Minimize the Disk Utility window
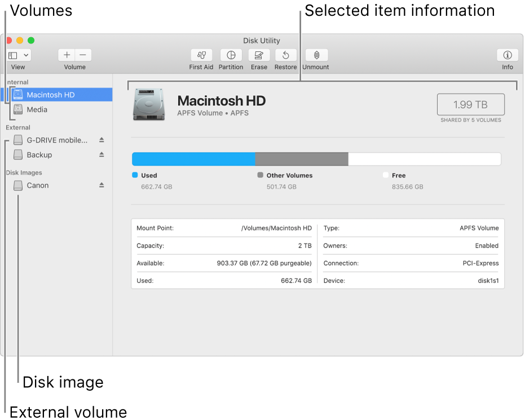The width and height of the screenshot is (525, 420). [20, 41]
